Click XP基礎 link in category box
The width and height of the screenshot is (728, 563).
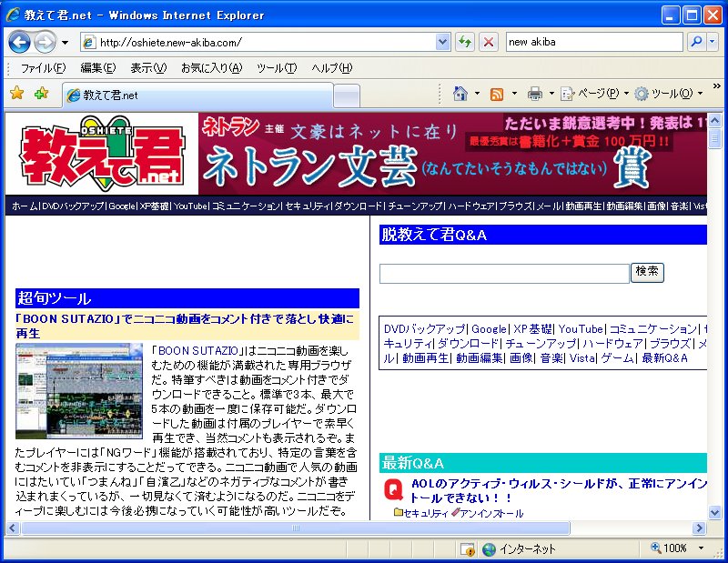tap(532, 329)
